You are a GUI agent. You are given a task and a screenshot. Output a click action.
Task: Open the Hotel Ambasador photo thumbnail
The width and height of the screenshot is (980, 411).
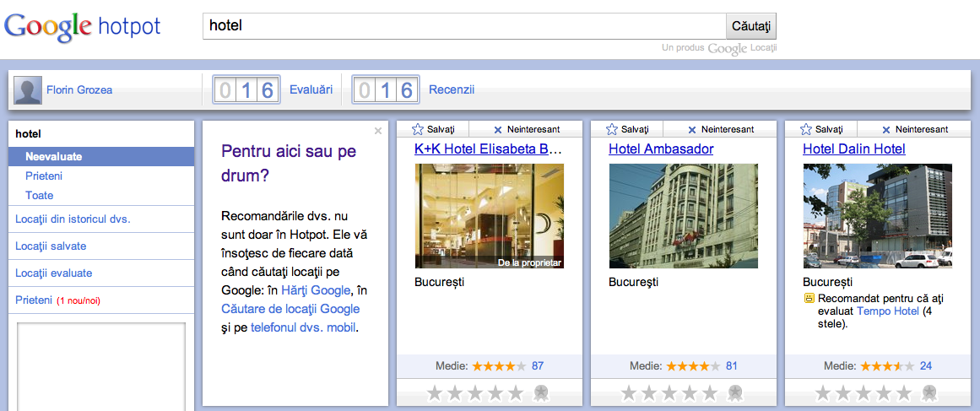click(x=683, y=216)
